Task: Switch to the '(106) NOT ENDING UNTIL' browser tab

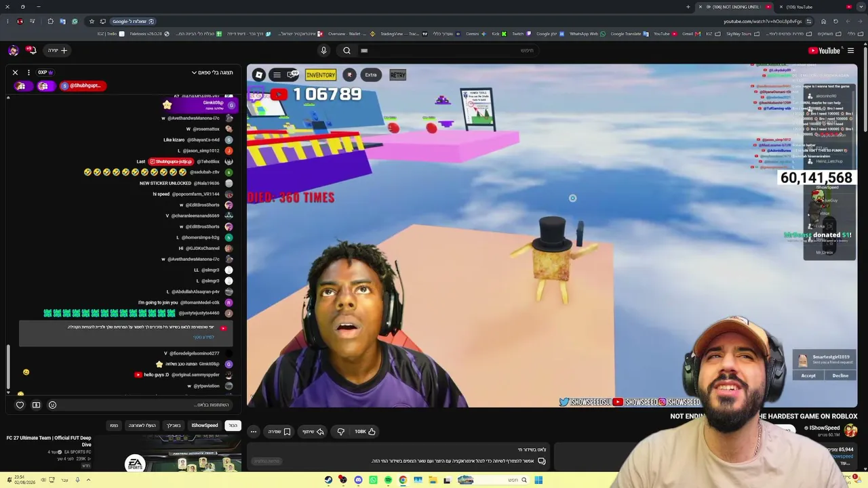Action: (x=736, y=7)
